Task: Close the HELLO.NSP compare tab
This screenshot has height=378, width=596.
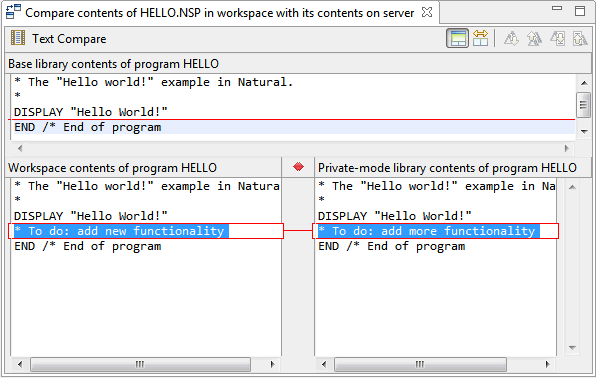Action: point(427,12)
